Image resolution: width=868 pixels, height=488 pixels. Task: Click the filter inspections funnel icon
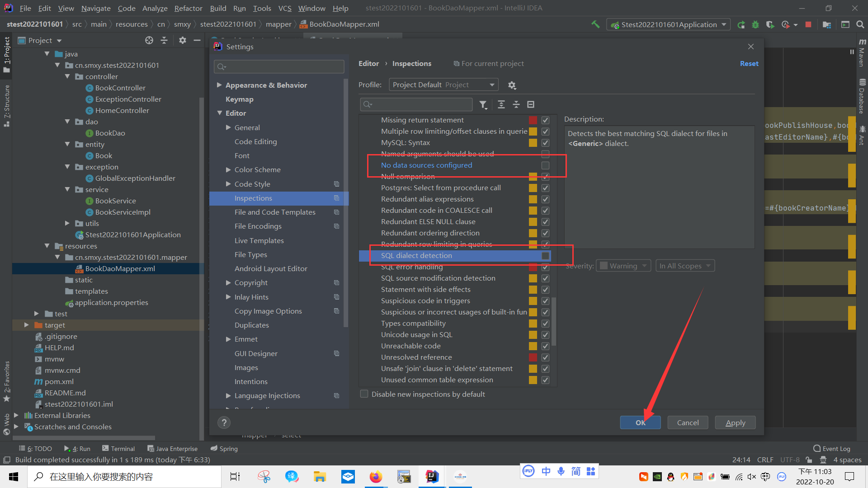[x=483, y=104]
